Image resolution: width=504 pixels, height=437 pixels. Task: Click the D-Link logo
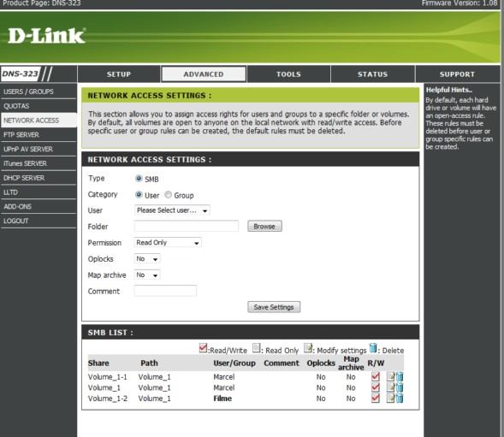(46, 36)
